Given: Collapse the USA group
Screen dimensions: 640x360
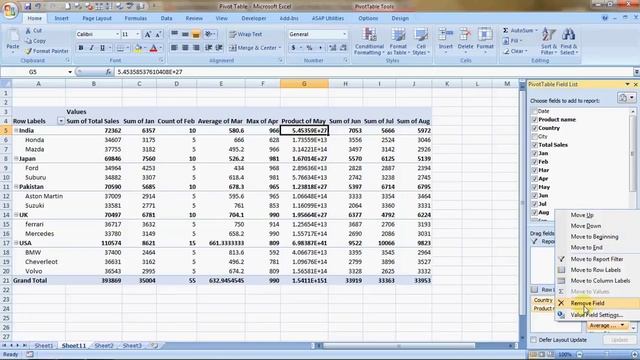Looking at the screenshot, I should (x=16, y=243).
